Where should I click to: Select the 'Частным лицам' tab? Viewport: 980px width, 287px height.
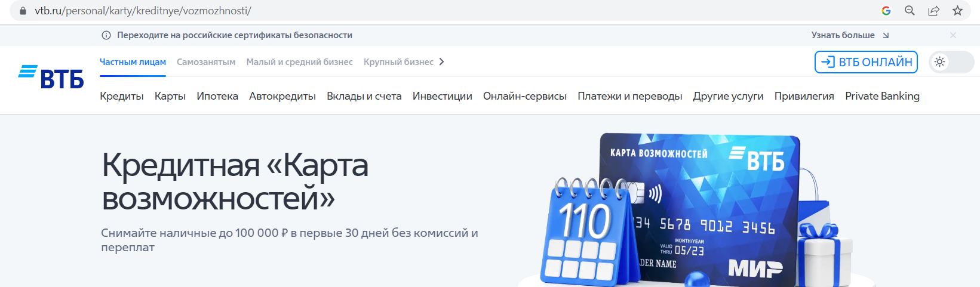[x=133, y=62]
